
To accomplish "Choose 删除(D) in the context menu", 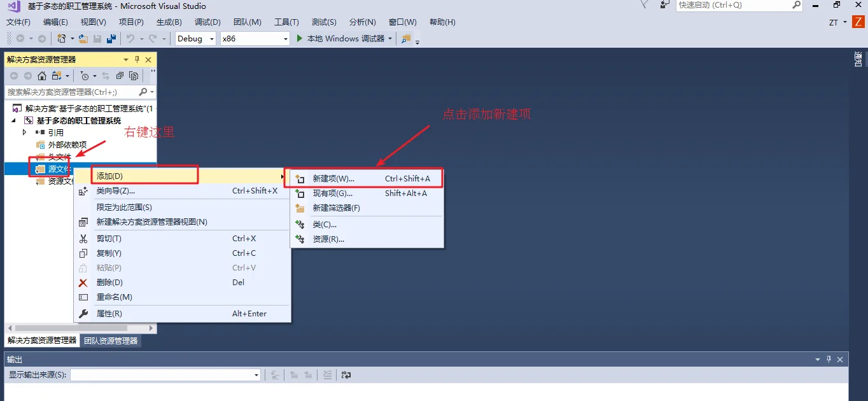I will point(182,283).
